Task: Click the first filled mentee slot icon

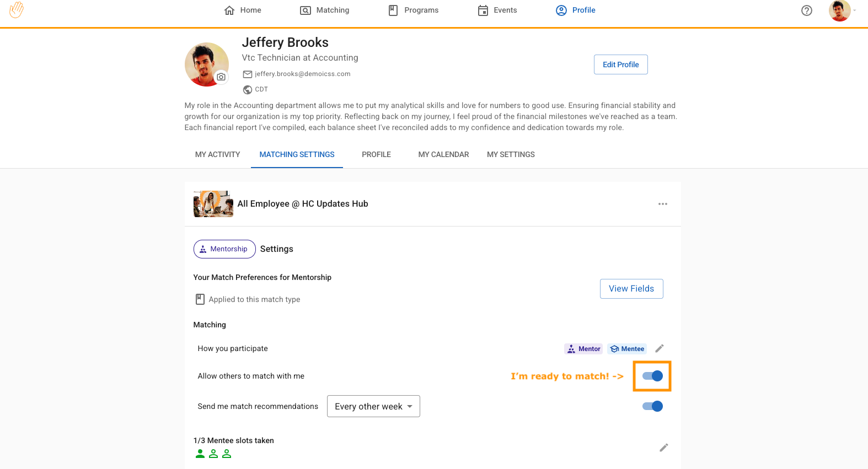Action: pos(200,454)
